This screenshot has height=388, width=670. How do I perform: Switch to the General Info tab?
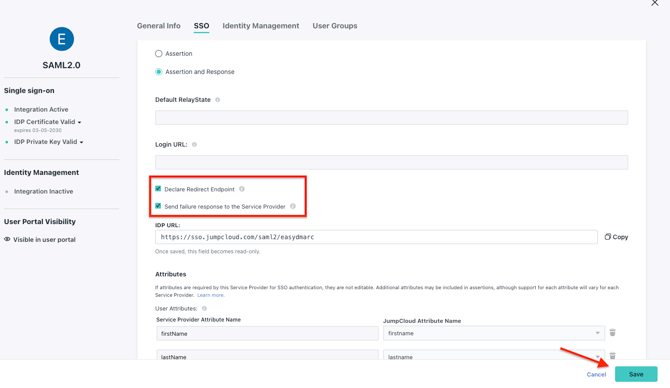coord(159,26)
